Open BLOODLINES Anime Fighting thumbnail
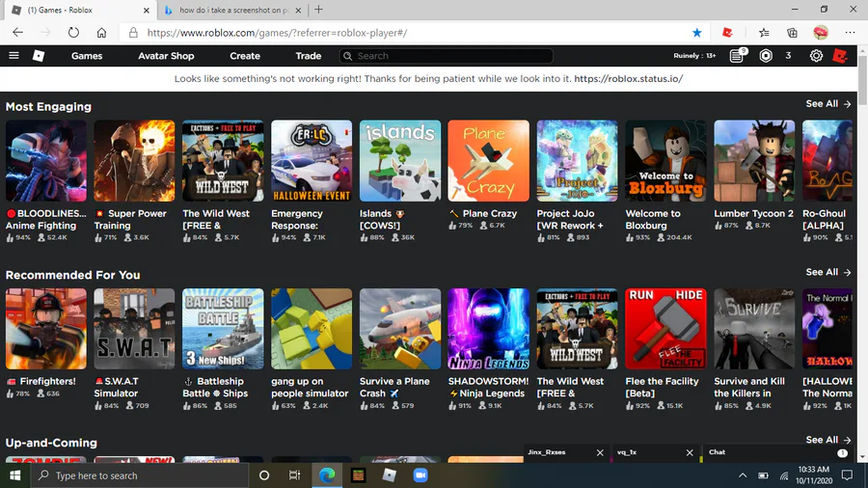Image resolution: width=868 pixels, height=488 pixels. click(x=46, y=161)
